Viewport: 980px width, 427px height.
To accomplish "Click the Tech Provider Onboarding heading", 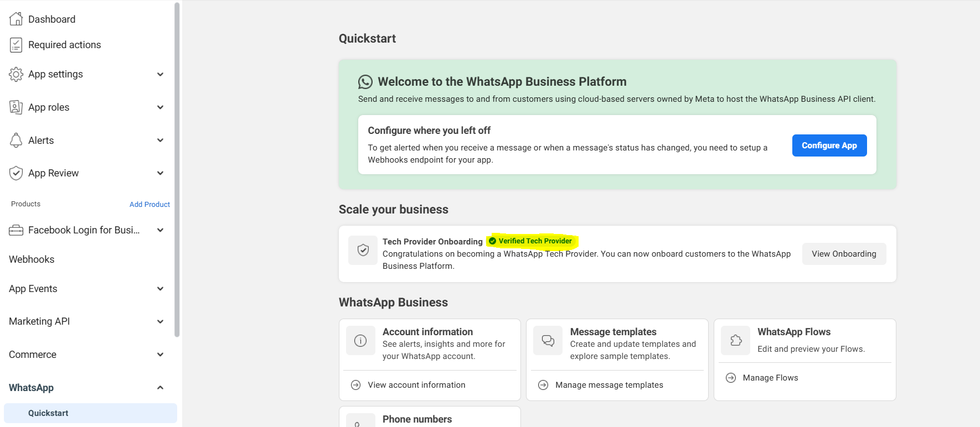I will pyautogui.click(x=432, y=242).
